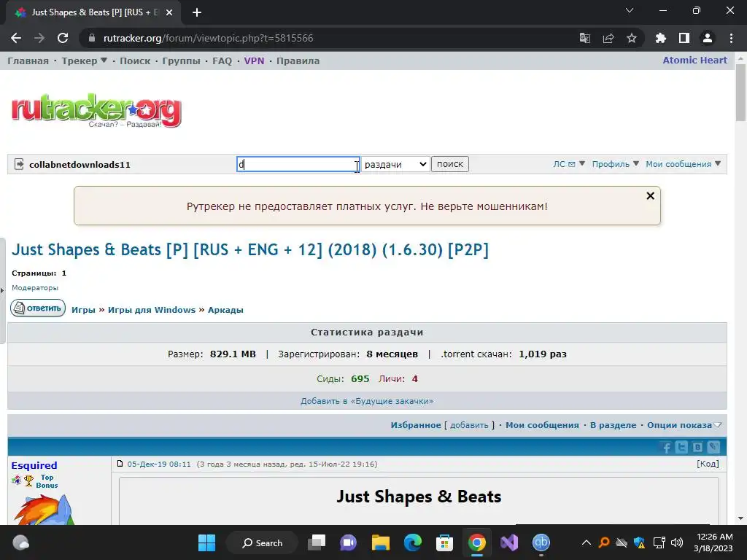
Task: Add topic to favorites via добавить
Action: click(x=469, y=425)
